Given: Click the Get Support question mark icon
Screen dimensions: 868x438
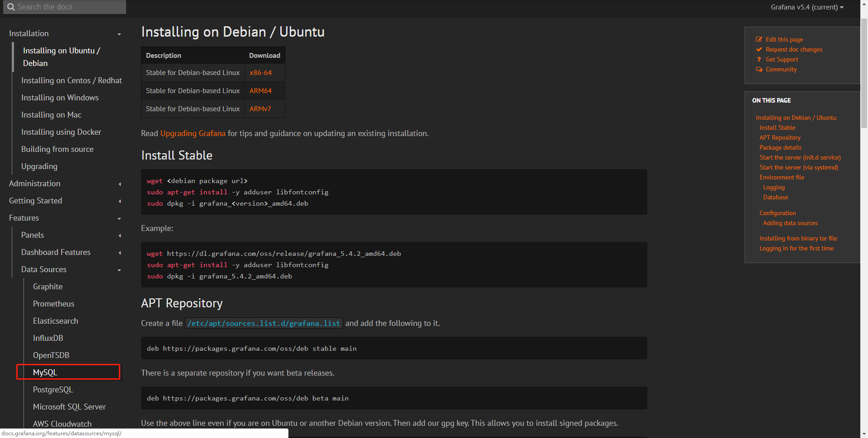Looking at the screenshot, I should [x=759, y=59].
